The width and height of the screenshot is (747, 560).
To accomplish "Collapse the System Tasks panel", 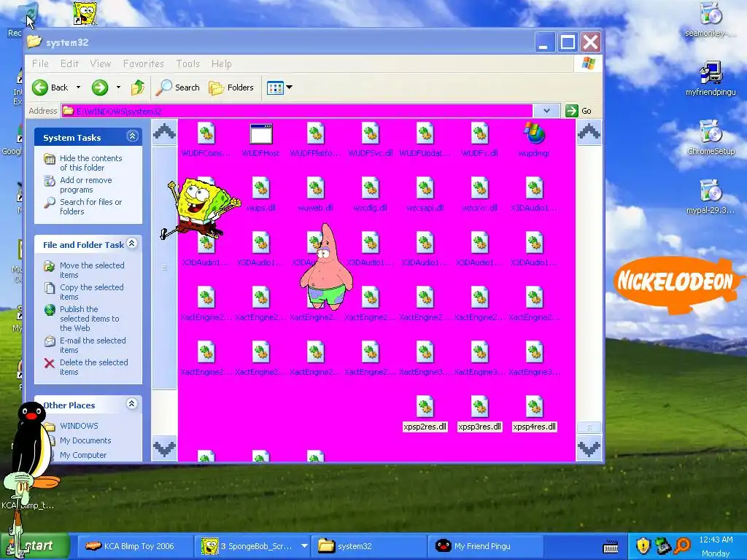I will (x=133, y=136).
